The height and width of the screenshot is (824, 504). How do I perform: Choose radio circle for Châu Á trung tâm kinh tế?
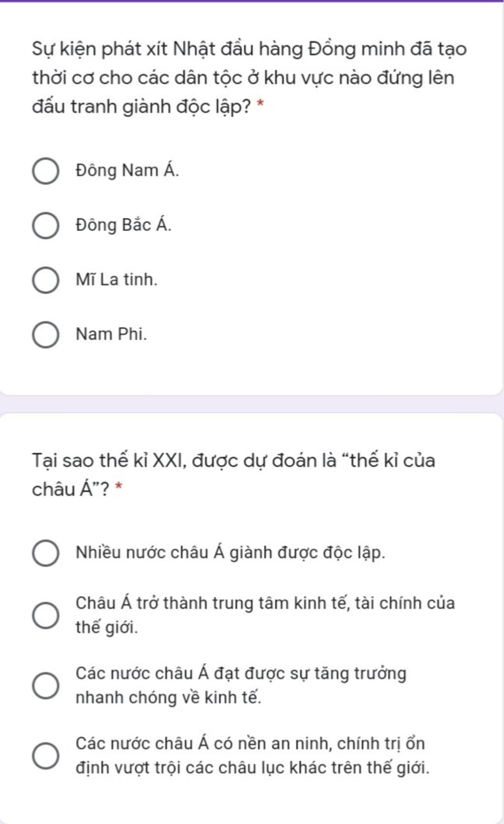46,615
